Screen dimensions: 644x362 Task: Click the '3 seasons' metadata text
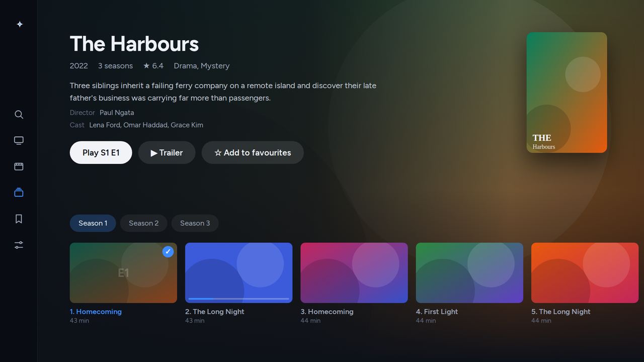pos(116,66)
